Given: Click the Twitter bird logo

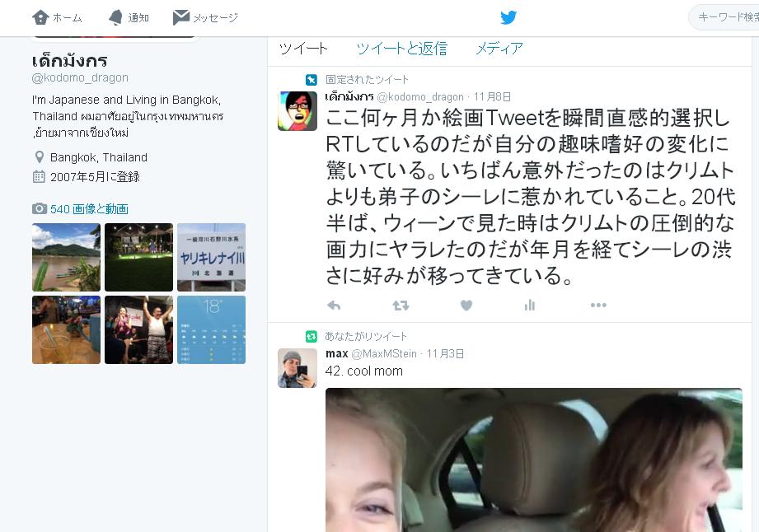Looking at the screenshot, I should (508, 17).
